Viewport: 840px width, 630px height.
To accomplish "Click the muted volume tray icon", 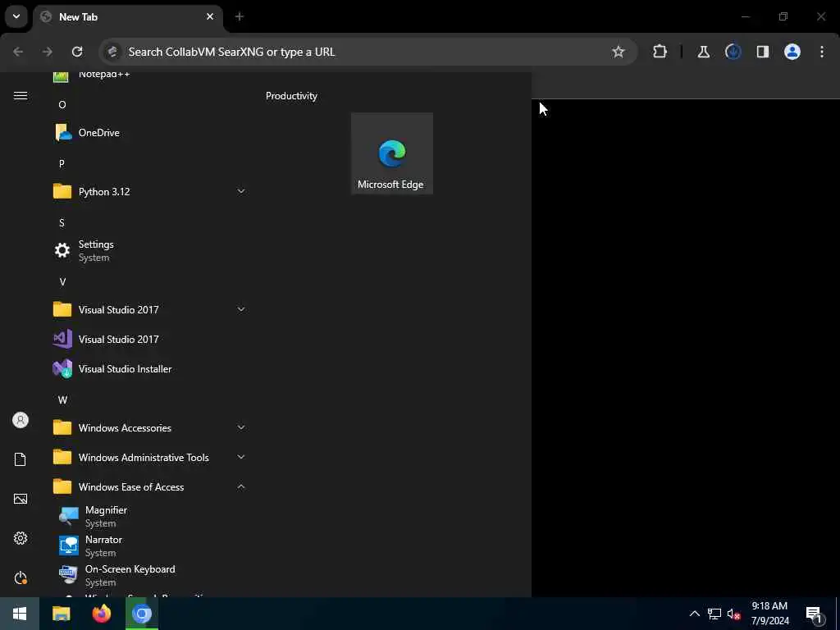I will (x=734, y=614).
